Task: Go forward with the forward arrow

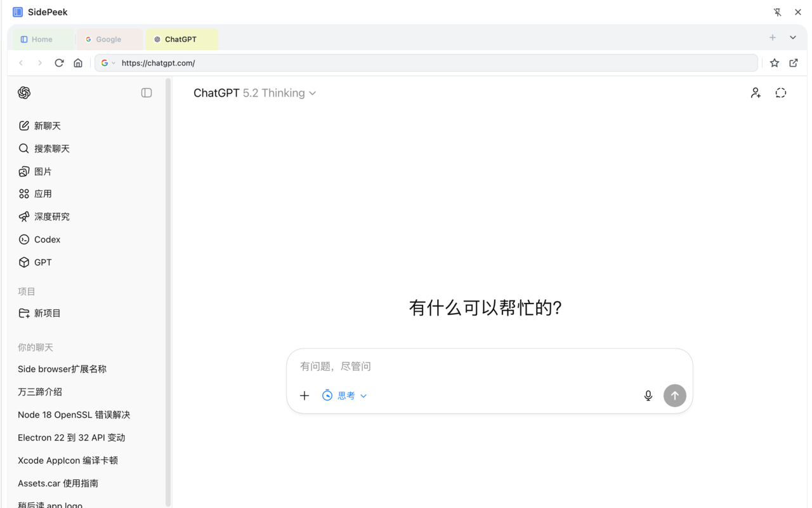Action: (40, 63)
